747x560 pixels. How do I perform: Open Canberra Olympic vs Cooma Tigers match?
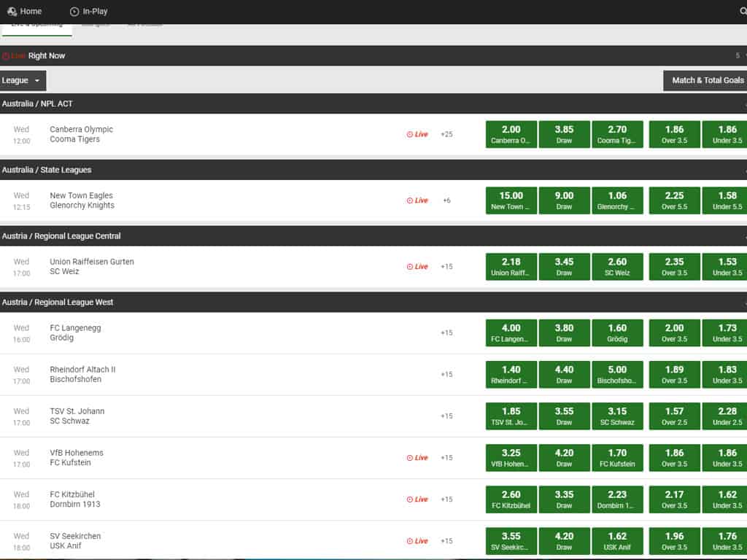(82, 134)
